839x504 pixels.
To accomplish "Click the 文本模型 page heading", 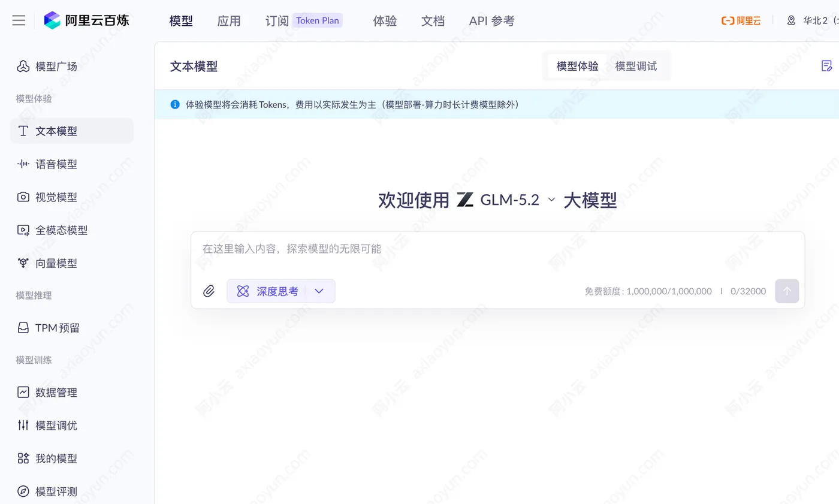I will 194,67.
